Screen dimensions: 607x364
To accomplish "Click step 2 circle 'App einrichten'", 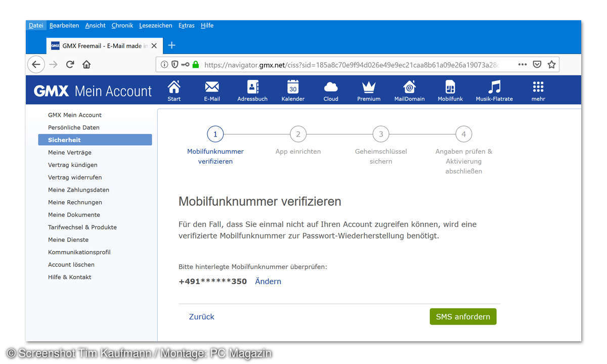I will (298, 134).
